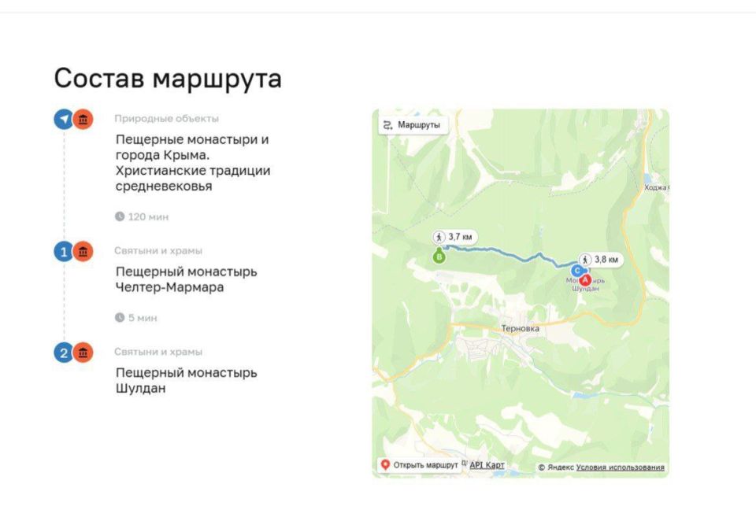Open the 'API Карт' link

(x=487, y=464)
